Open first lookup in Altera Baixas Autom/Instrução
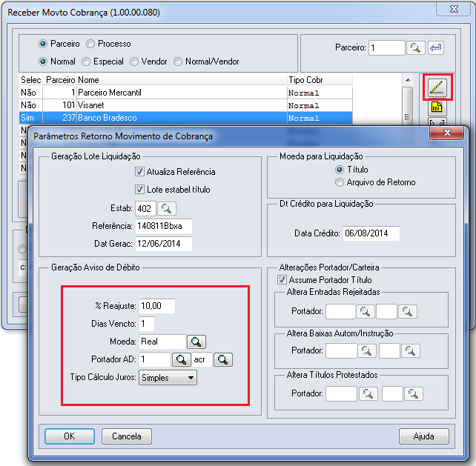 (x=367, y=351)
